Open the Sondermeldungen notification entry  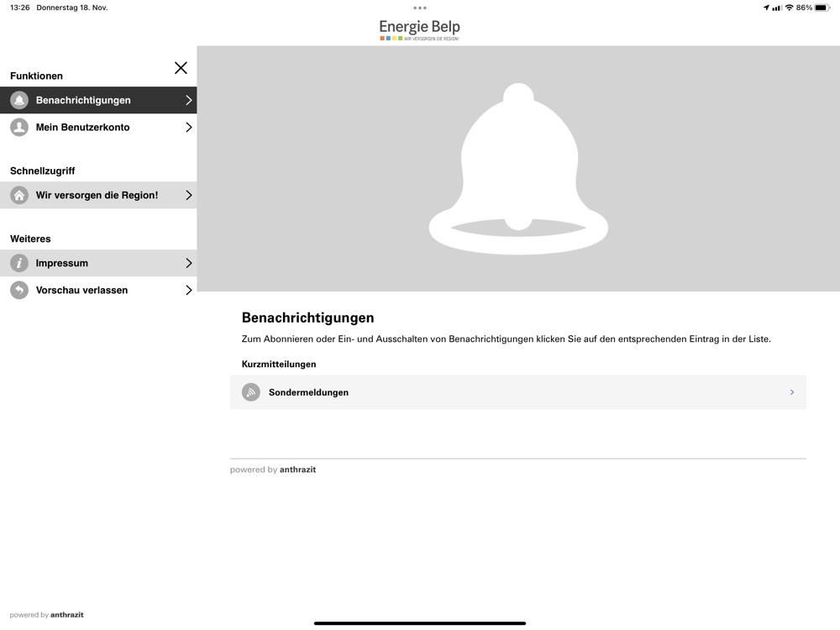(518, 392)
